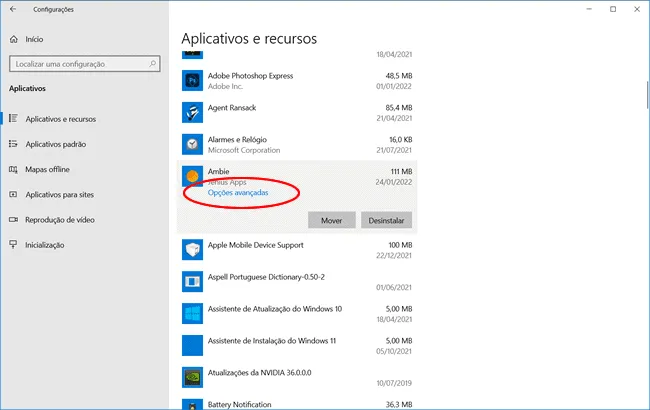
Task: Click Ambie orange app icon
Action: [x=192, y=176]
